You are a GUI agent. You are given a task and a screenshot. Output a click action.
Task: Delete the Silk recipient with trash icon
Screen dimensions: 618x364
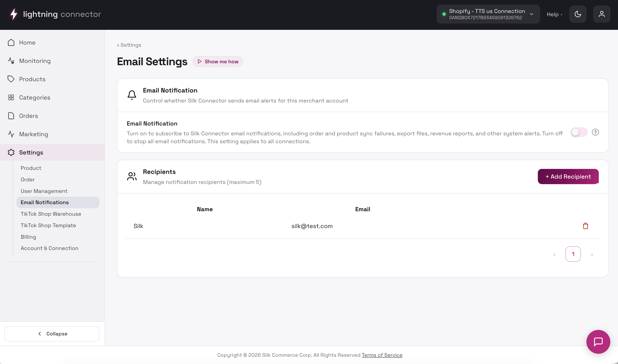click(585, 226)
